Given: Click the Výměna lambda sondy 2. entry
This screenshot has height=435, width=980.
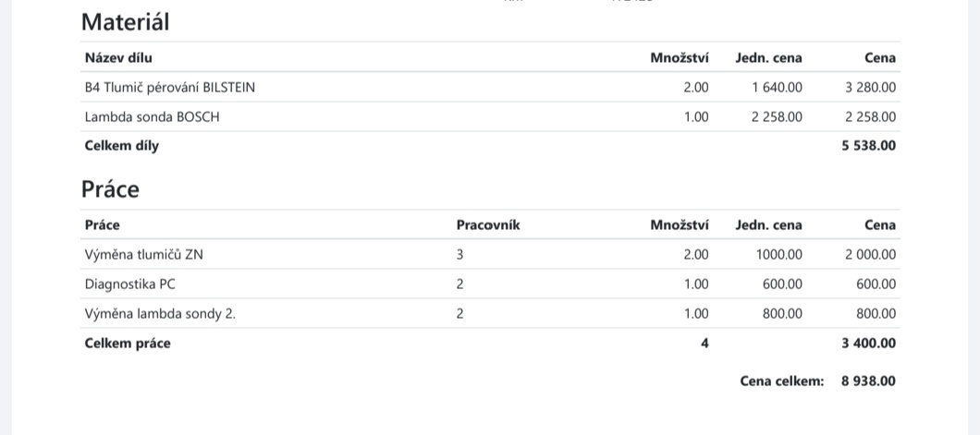Looking at the screenshot, I should (x=160, y=314).
